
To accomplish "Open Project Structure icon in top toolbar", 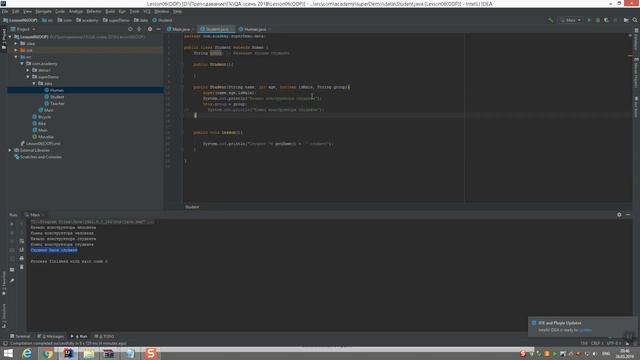I will coord(626,20).
